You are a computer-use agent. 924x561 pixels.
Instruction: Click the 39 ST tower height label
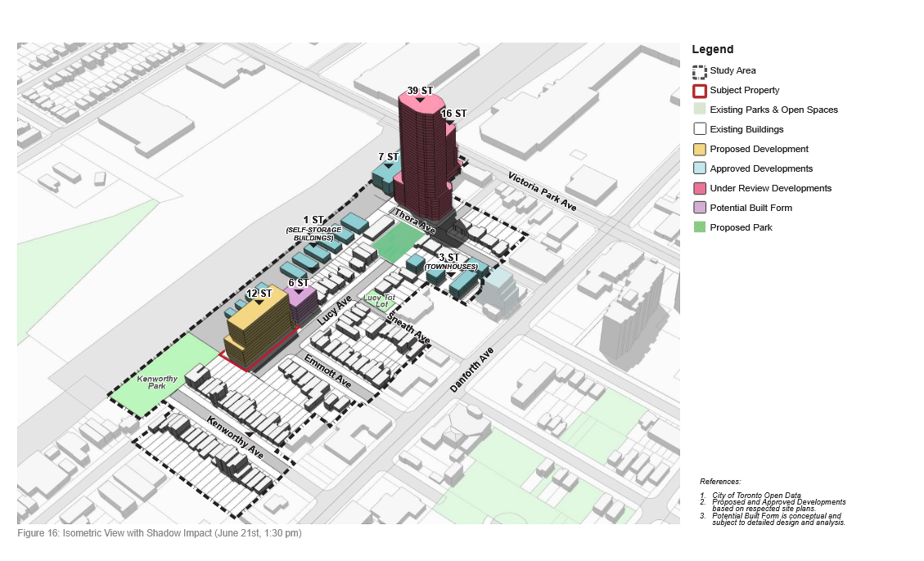420,91
